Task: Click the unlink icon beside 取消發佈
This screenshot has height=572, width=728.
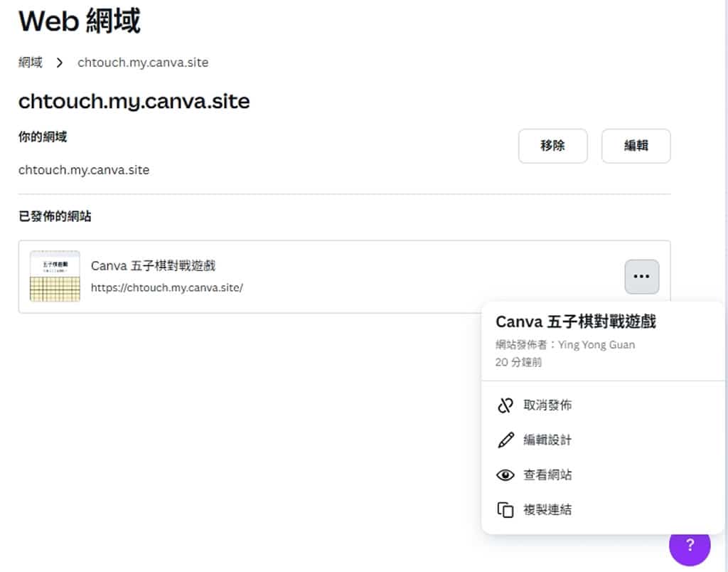Action: click(x=505, y=406)
